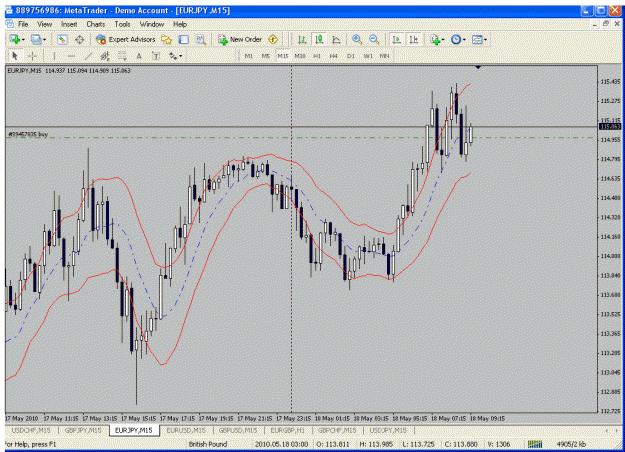Switch timeframe to D1
Viewport: 625px width, 452px height.
(351, 56)
